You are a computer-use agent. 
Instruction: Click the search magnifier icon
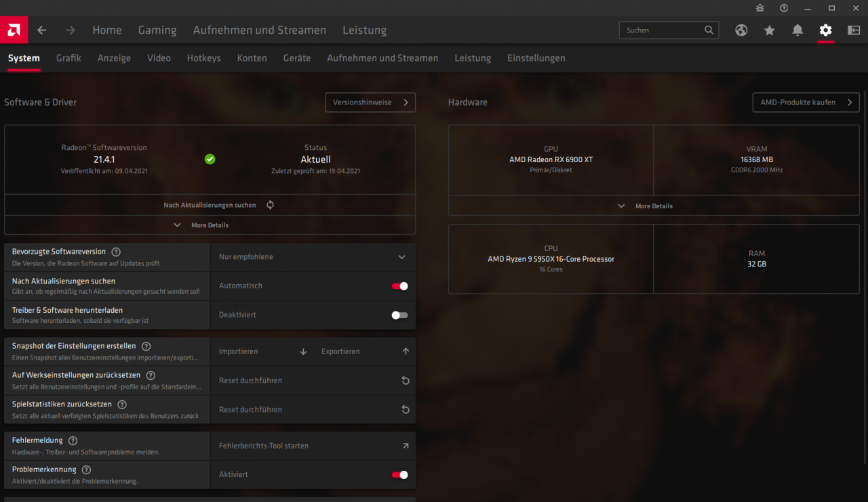pos(709,30)
